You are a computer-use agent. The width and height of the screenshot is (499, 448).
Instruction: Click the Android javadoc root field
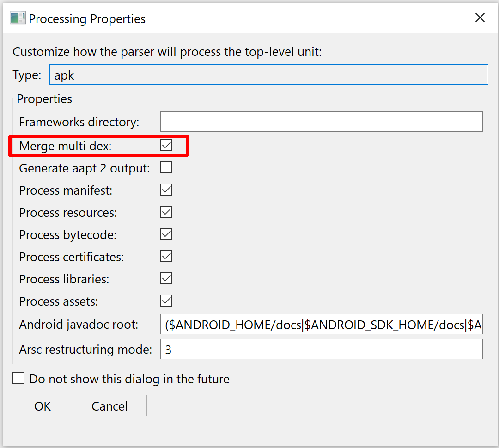(322, 325)
